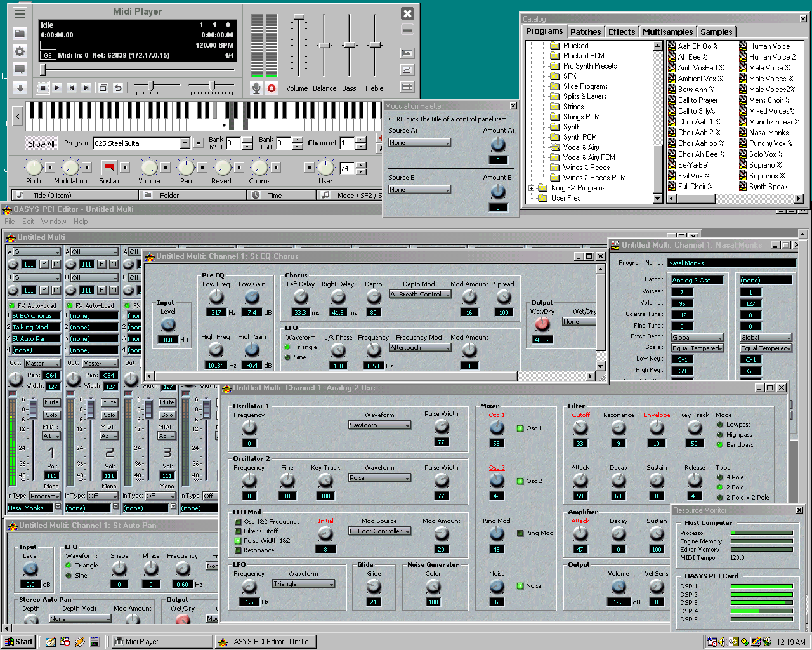Click the Reverb knob in Midi Player

point(223,168)
